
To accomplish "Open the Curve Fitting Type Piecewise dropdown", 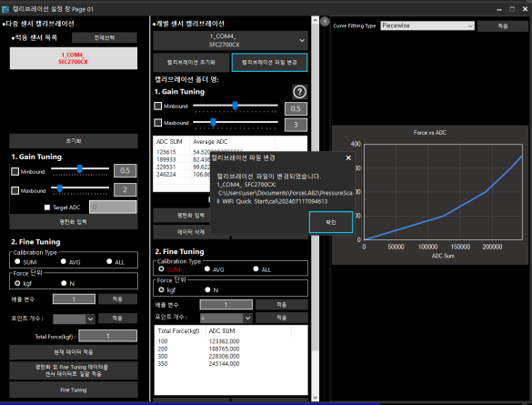I will 427,25.
